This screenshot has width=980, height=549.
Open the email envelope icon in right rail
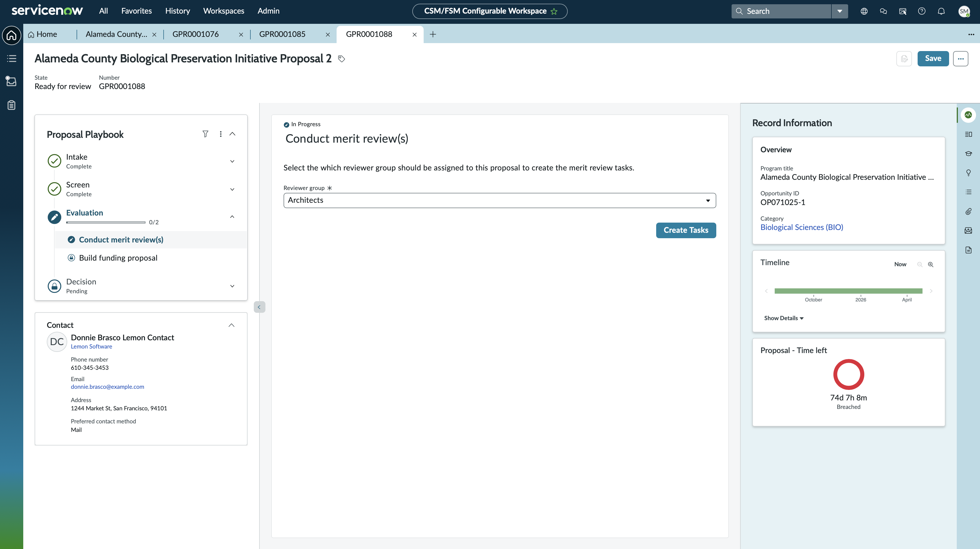click(968, 231)
